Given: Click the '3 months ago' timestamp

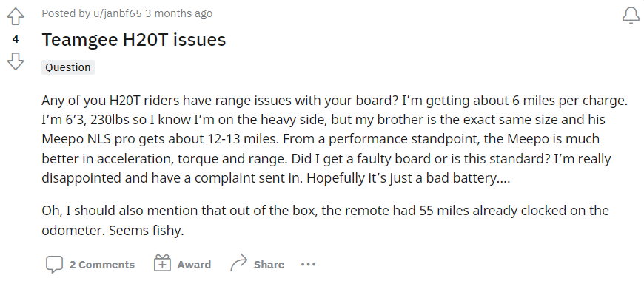Looking at the screenshot, I should [x=178, y=13].
